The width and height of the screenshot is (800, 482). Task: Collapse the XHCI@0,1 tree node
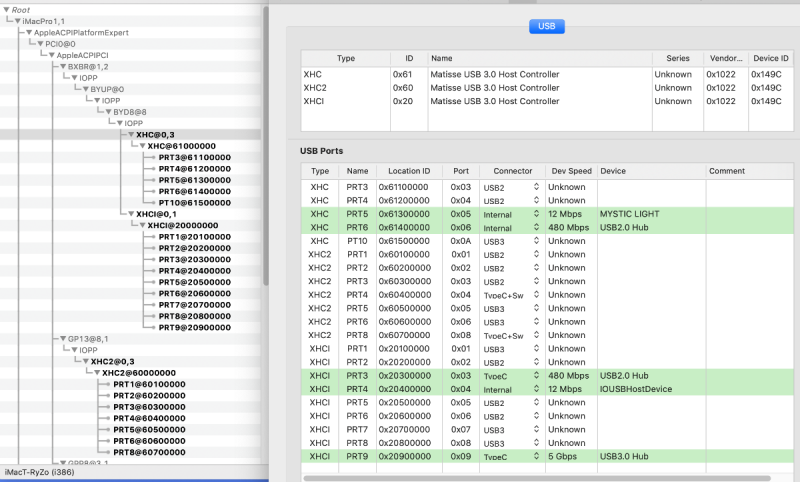point(130,214)
